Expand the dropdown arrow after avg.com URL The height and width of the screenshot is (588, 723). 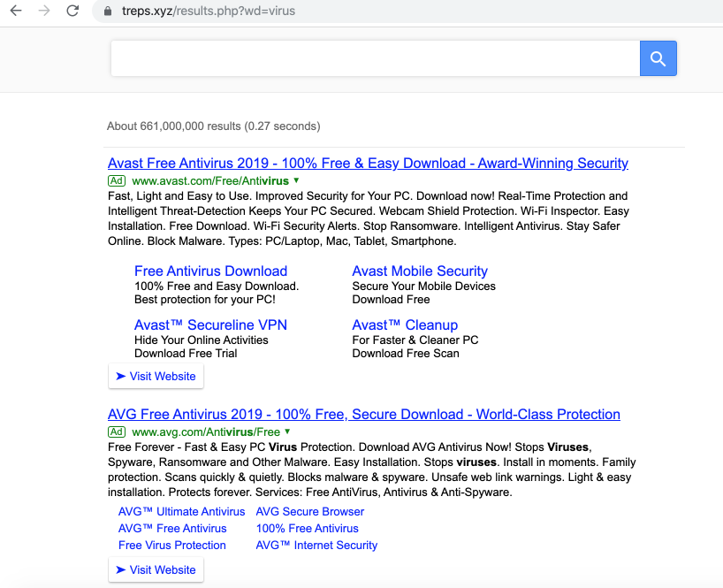287,432
